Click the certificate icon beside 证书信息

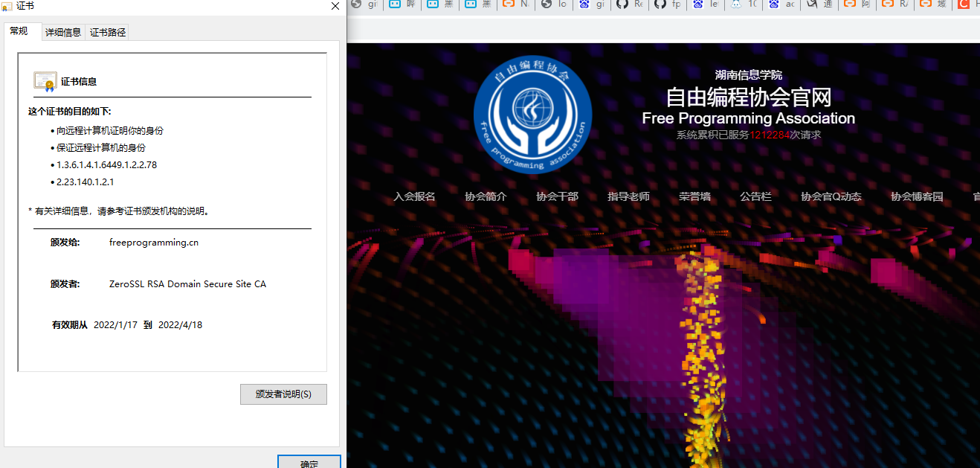pos(45,81)
